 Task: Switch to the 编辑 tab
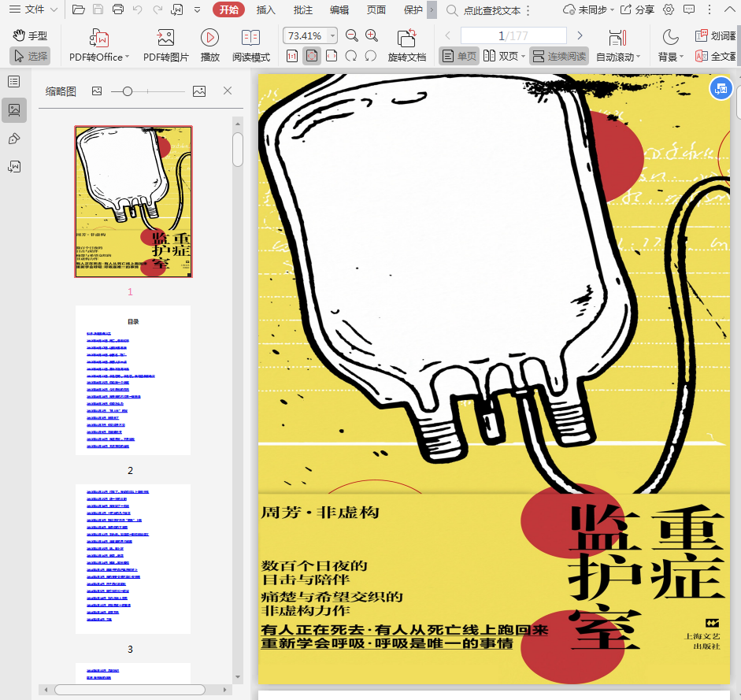click(339, 9)
